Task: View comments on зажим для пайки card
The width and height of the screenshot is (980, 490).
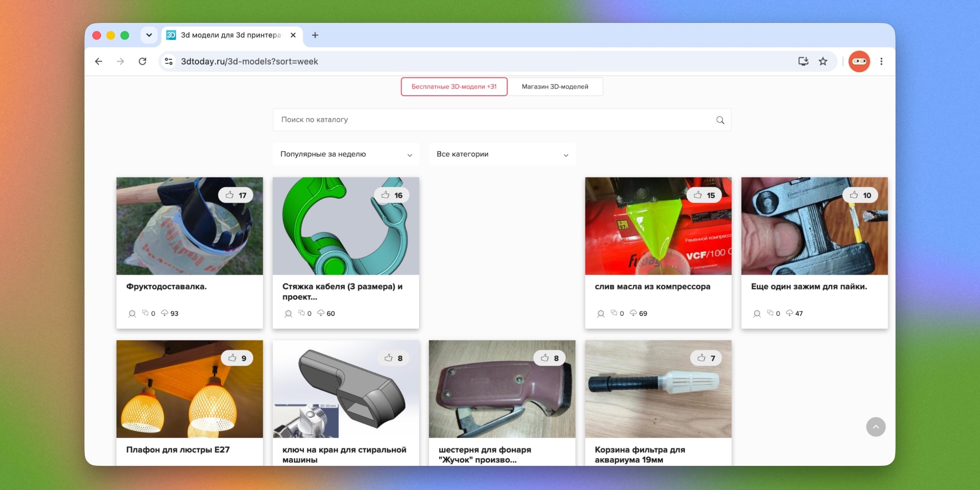Action: (774, 313)
